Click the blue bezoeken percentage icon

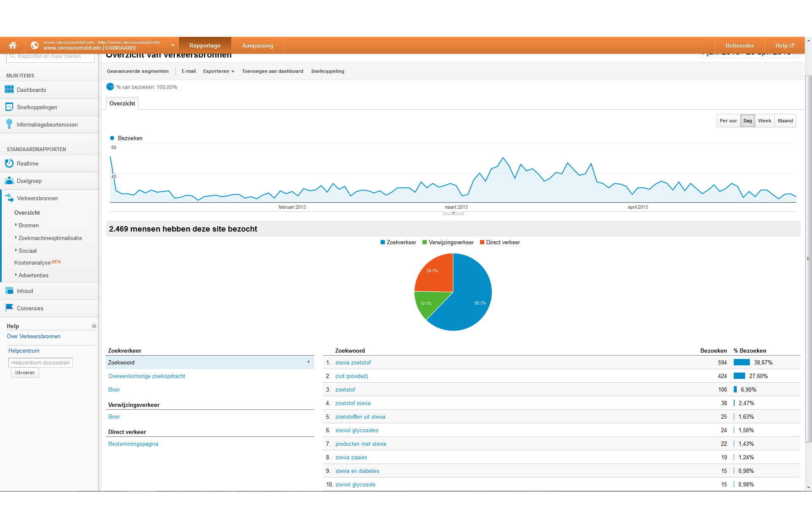coord(110,87)
